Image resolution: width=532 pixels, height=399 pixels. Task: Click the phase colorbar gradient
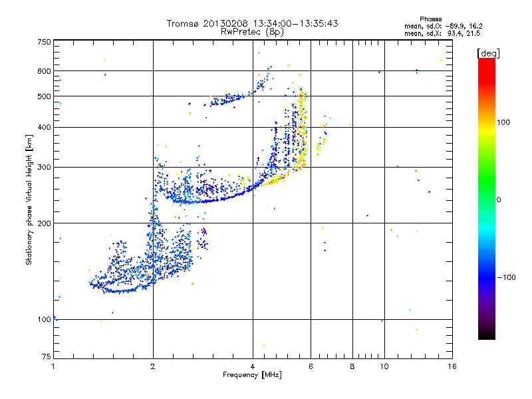(487, 198)
